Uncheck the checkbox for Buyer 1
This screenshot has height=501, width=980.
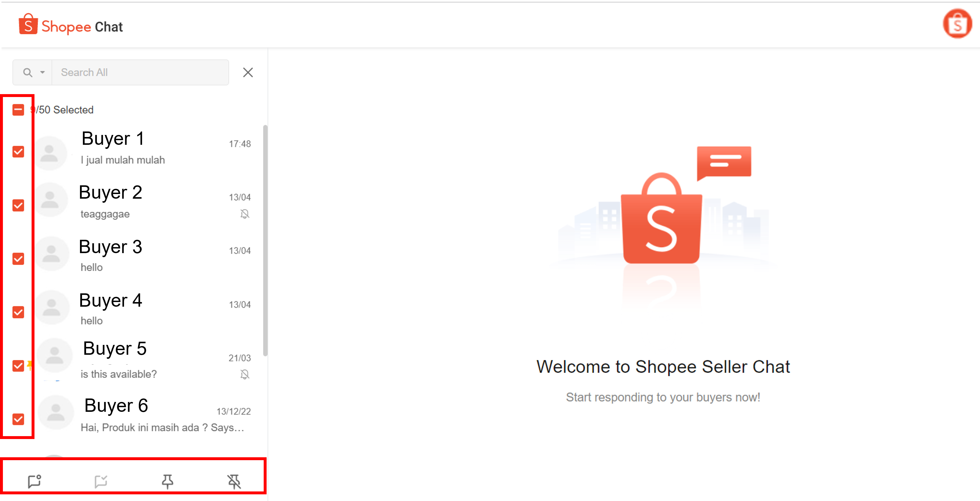pyautogui.click(x=18, y=152)
